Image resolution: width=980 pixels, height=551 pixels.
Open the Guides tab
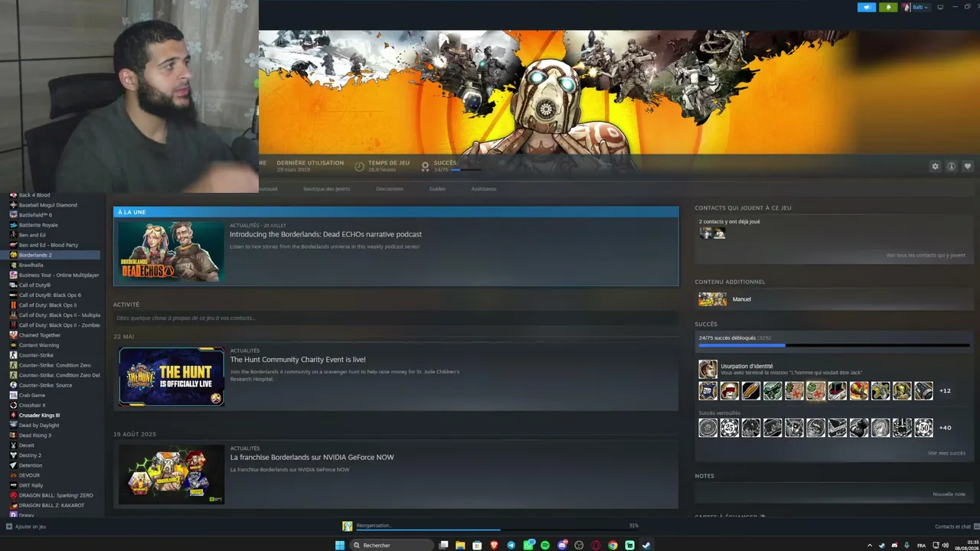[437, 189]
